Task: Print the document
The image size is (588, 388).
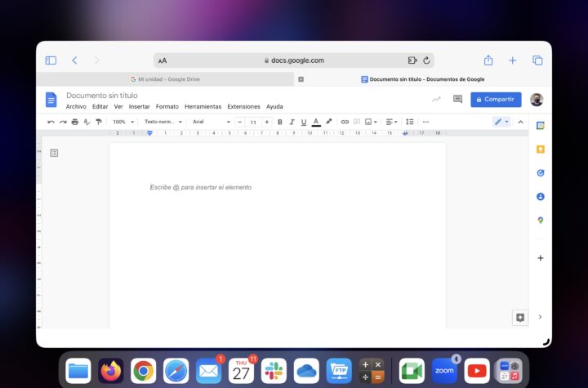Action: [x=75, y=122]
